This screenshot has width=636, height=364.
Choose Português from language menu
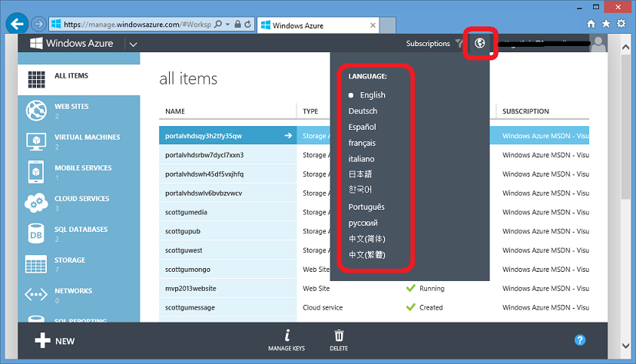point(366,207)
